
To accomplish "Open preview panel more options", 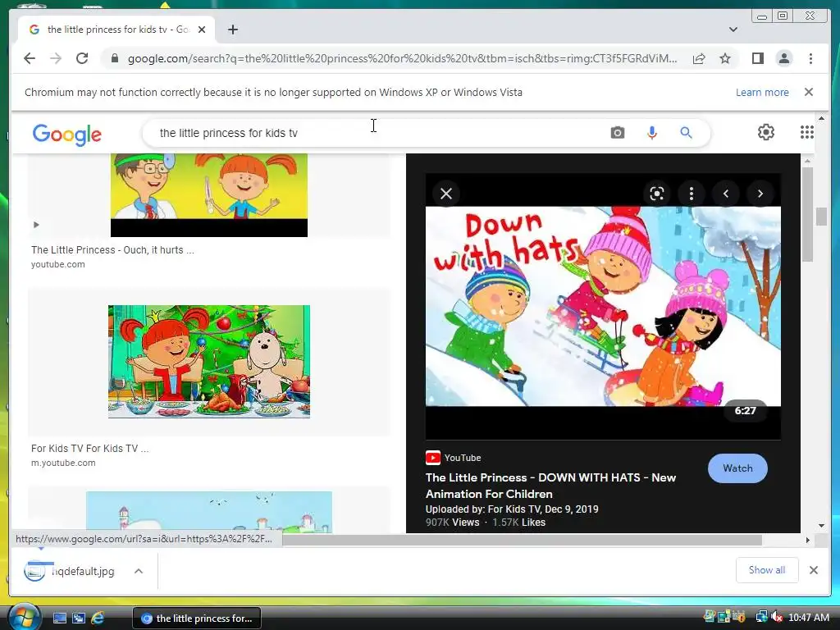I will 691,194.
